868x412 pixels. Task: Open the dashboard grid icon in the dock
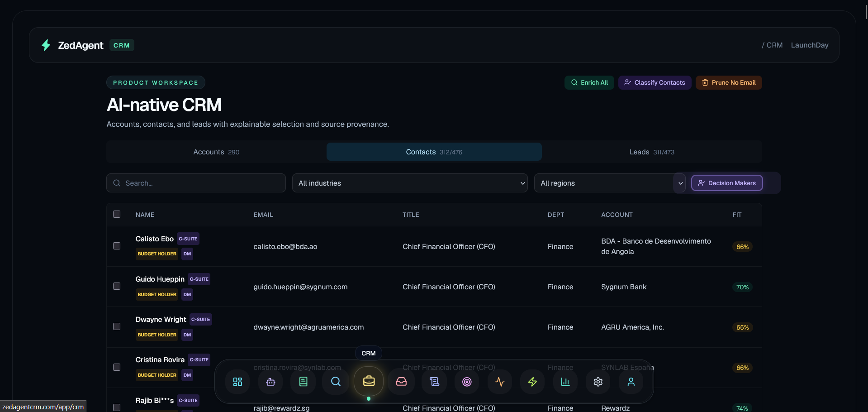point(237,382)
